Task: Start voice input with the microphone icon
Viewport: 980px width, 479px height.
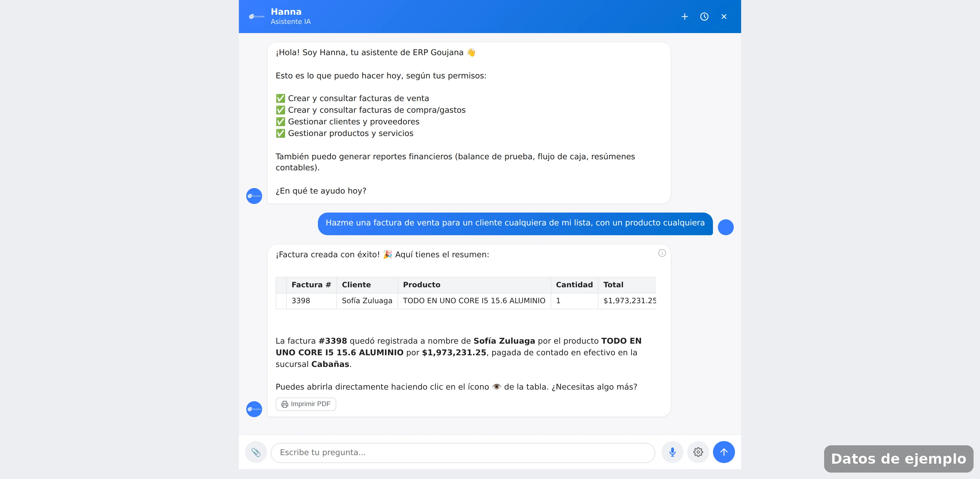Action: [672, 452]
